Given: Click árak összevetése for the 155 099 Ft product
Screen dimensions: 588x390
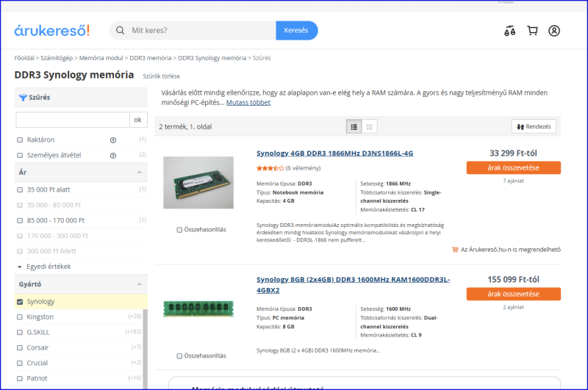Looking at the screenshot, I should (x=513, y=294).
